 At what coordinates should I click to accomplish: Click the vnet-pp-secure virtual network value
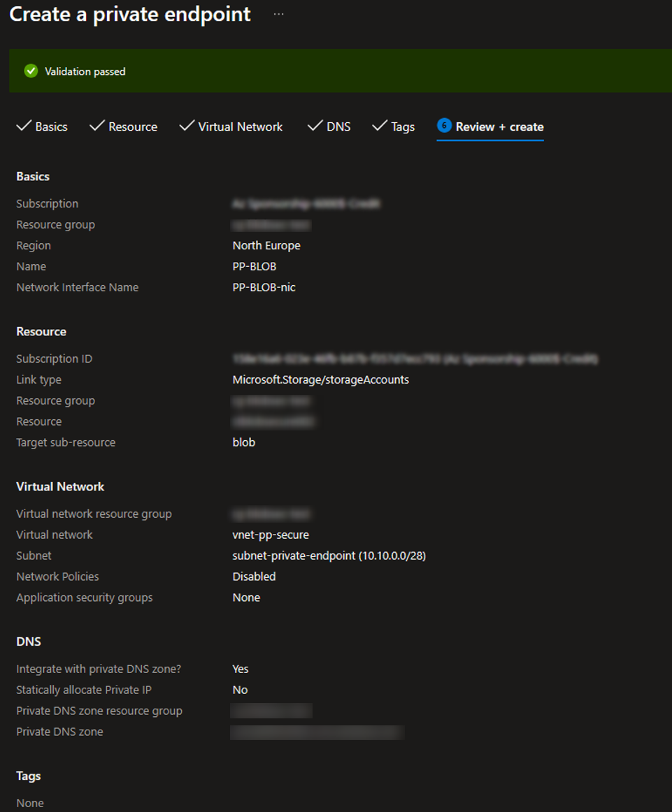tap(271, 535)
